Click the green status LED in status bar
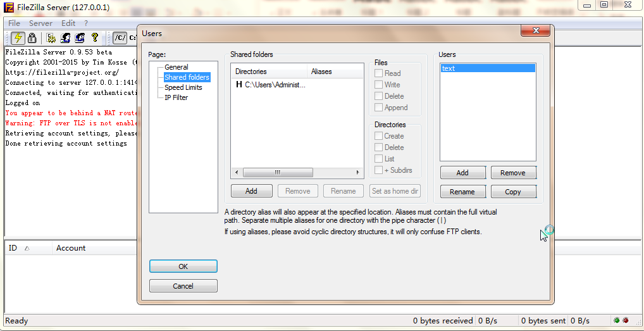Image resolution: width=644 pixels, height=331 pixels. (x=617, y=320)
